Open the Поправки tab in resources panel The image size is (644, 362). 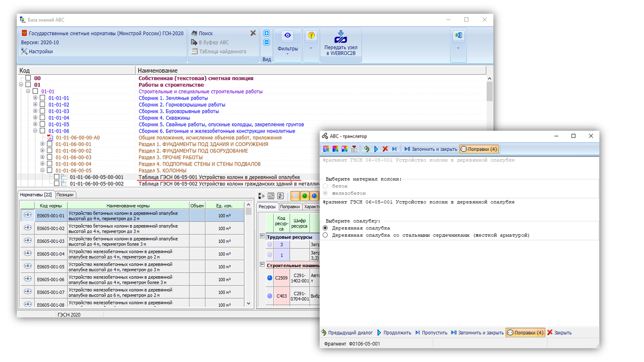(x=290, y=207)
